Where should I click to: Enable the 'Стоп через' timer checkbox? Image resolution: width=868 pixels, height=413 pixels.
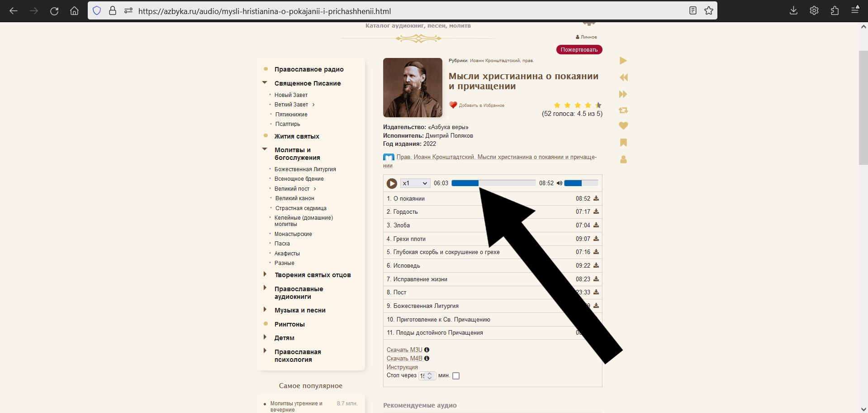pyautogui.click(x=456, y=376)
